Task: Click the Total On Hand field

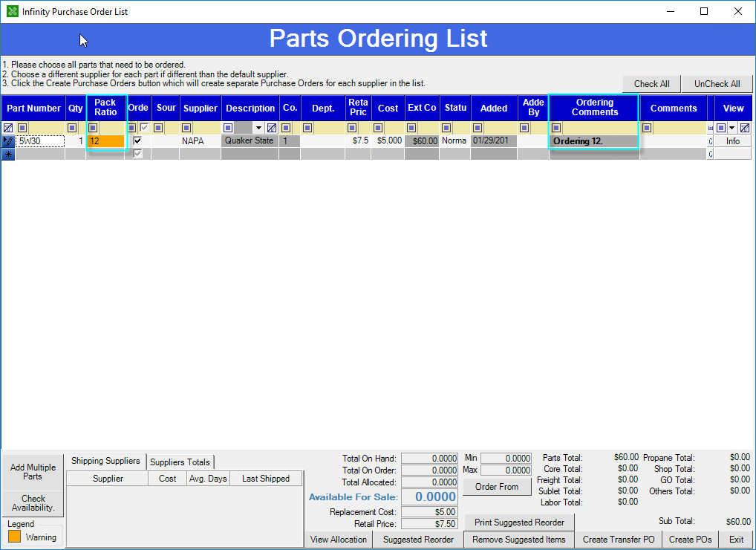Action: [429, 459]
